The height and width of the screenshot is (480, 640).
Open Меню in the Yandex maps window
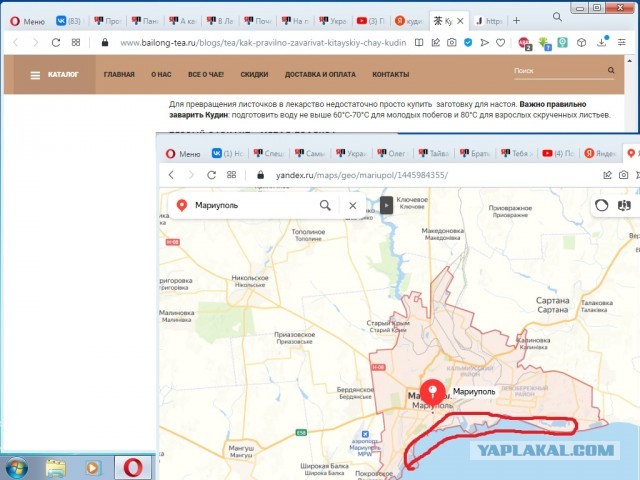[x=183, y=154]
